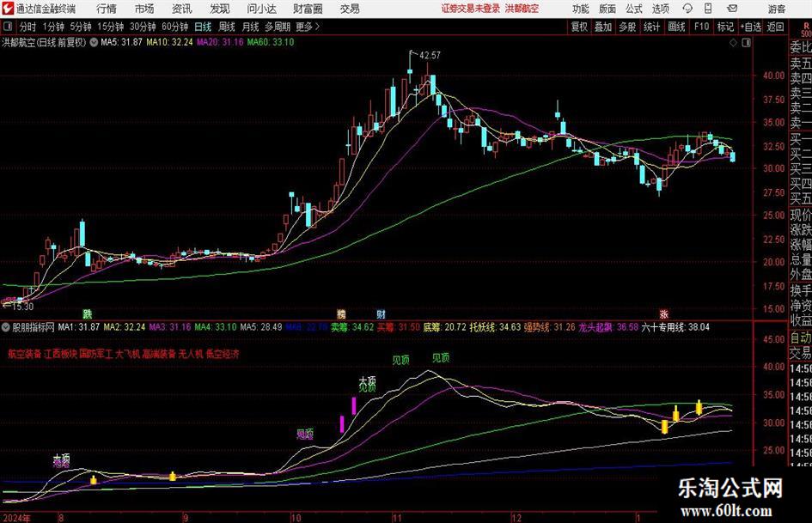
Task: Click the 标记 mark button
Action: pyautogui.click(x=725, y=27)
